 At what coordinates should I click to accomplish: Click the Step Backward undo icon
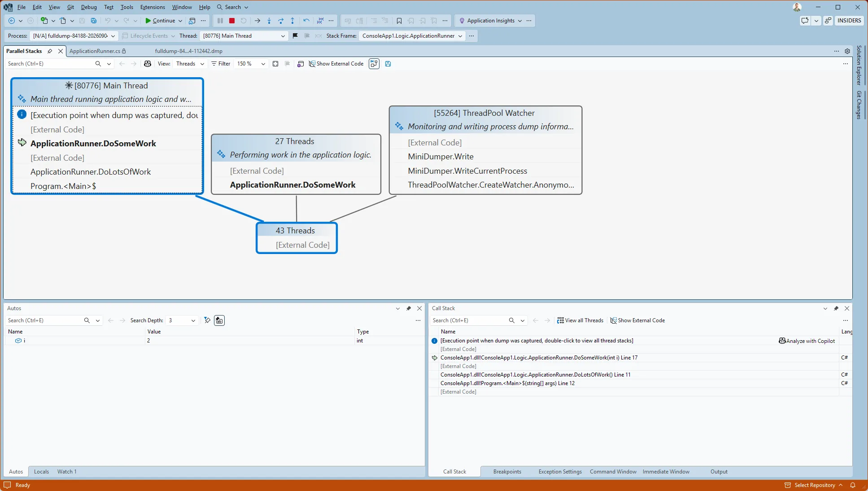coord(306,21)
